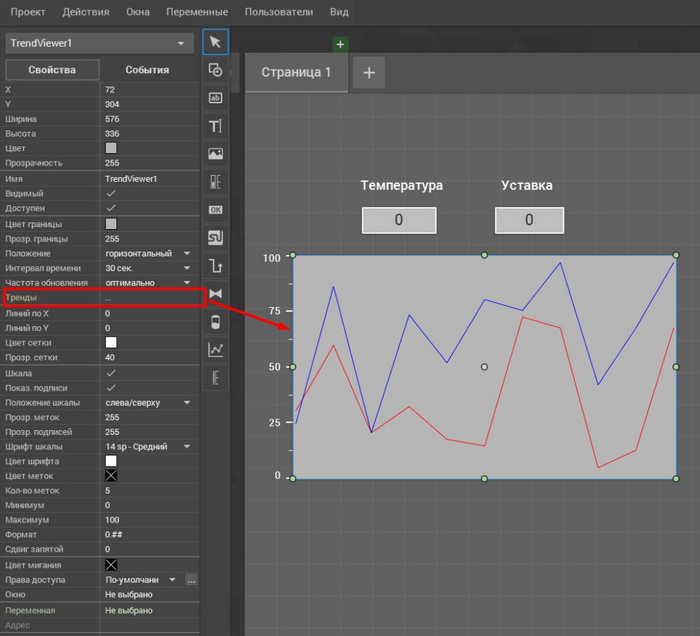Click the 'ab' text input tool
The image size is (700, 636).
pyautogui.click(x=215, y=98)
